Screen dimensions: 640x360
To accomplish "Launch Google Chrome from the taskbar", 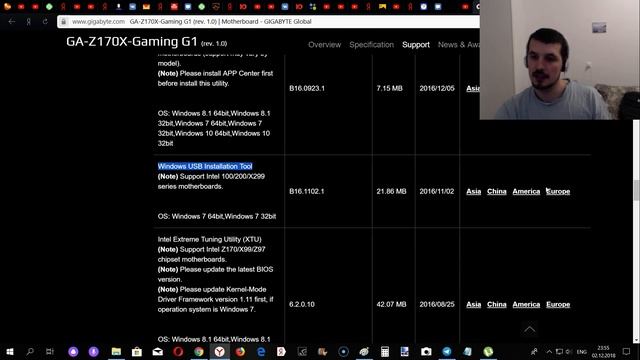I will (x=199, y=351).
